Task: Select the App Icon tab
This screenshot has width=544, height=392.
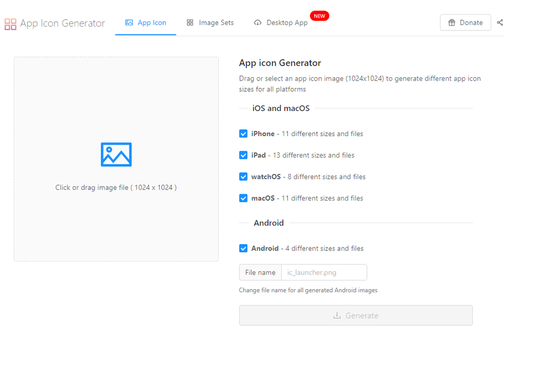Action: (x=146, y=23)
